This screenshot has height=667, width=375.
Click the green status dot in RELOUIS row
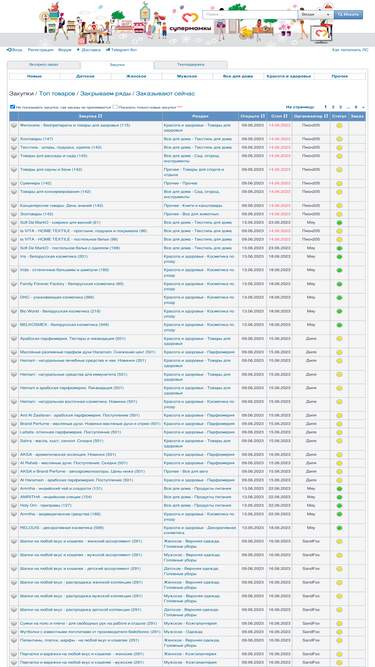[x=339, y=528]
